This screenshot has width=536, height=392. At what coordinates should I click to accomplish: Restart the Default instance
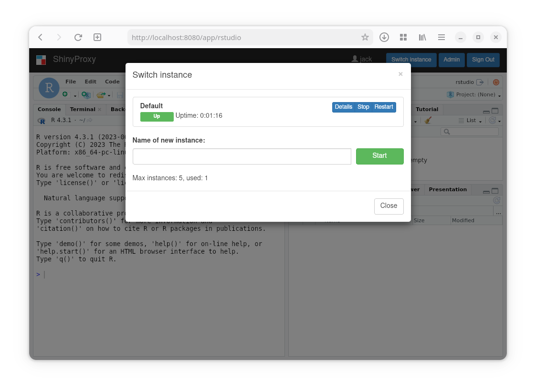click(384, 107)
